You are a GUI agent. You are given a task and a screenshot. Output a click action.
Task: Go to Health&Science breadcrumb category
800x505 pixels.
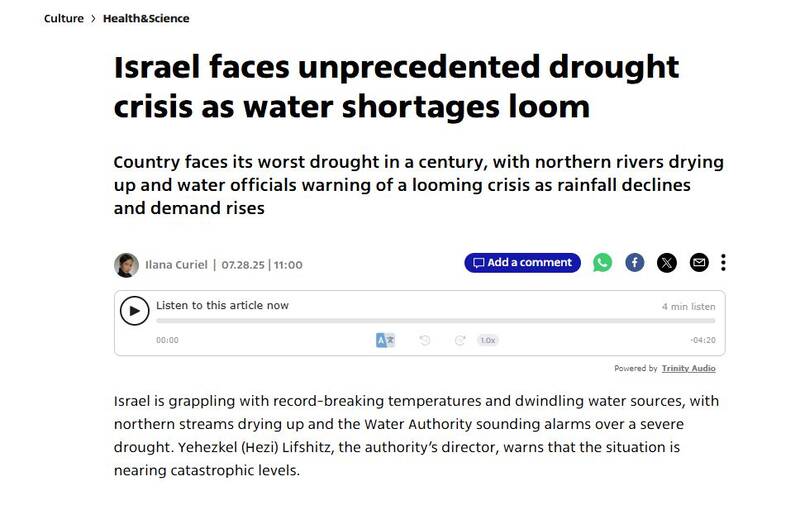click(145, 19)
